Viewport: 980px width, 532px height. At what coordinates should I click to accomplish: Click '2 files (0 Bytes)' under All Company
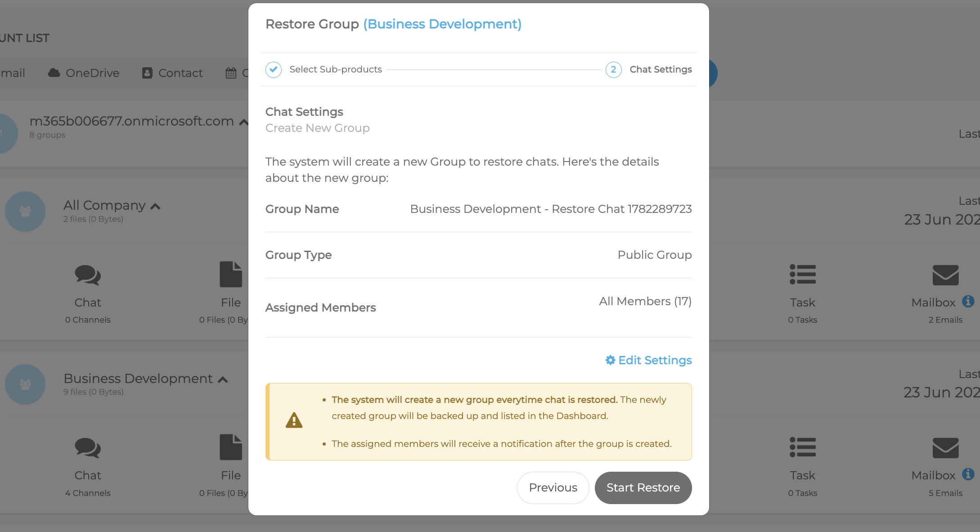coord(93,219)
